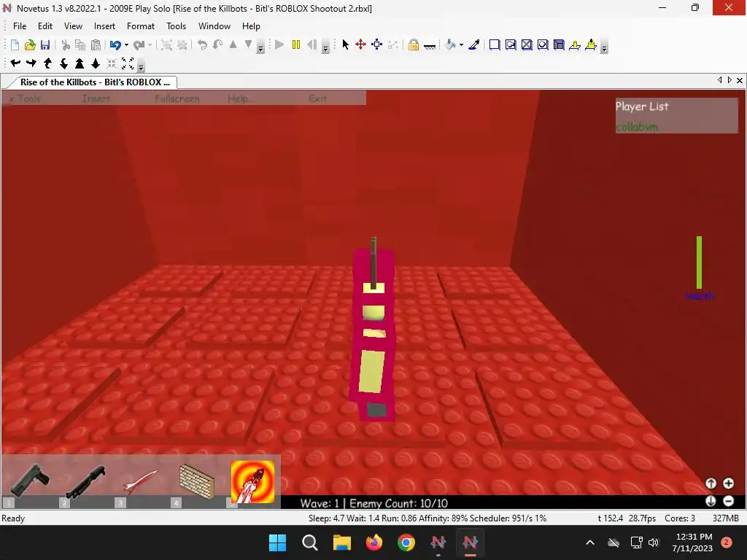
Task: Open a file with the folder icon
Action: (30, 44)
